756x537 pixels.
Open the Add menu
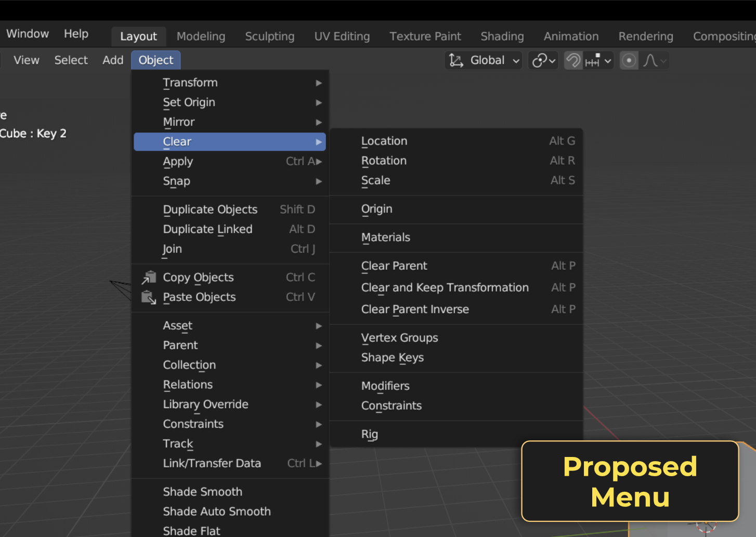[x=113, y=60]
